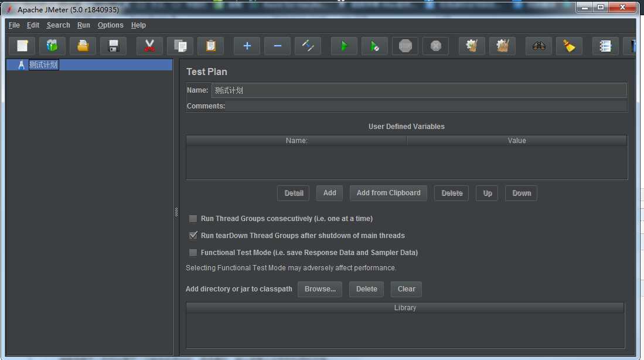Click the Add from Clipboard button
Screen dimensions: 644x360
(x=389, y=193)
